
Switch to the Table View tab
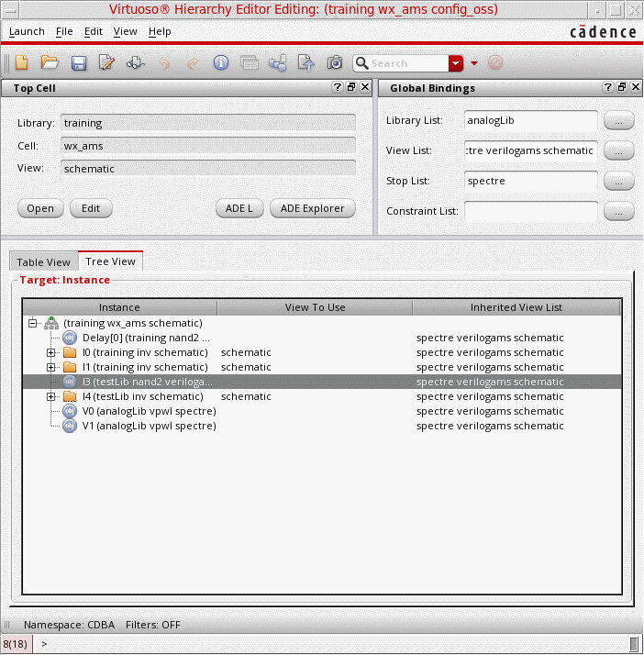pos(43,262)
